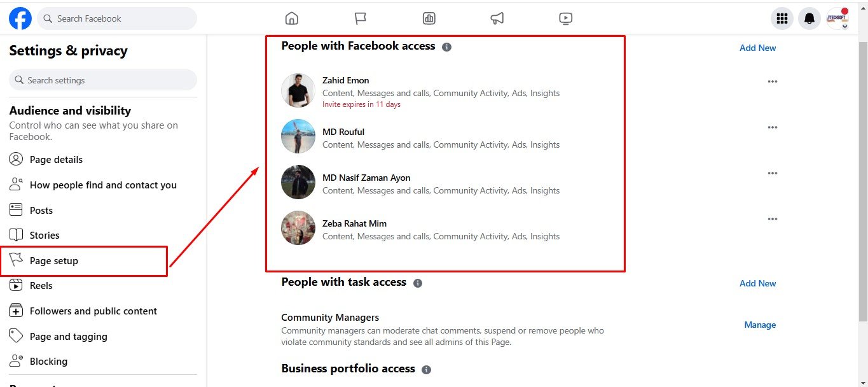The image size is (868, 387).
Task: Open the Home icon in top navigation
Action: [292, 18]
